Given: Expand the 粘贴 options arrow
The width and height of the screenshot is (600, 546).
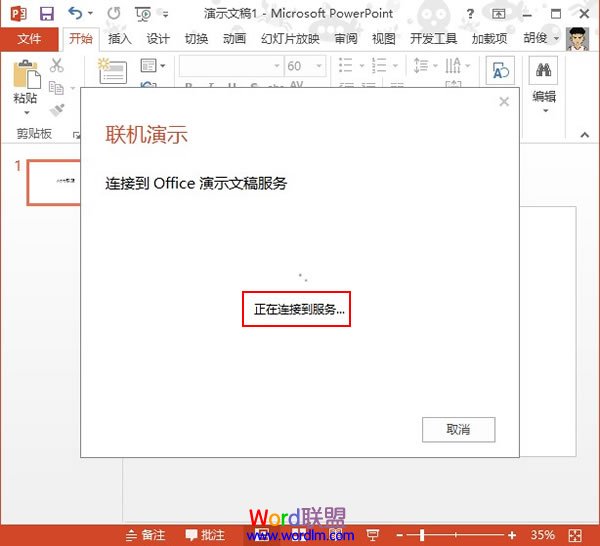Looking at the screenshot, I should 26,112.
